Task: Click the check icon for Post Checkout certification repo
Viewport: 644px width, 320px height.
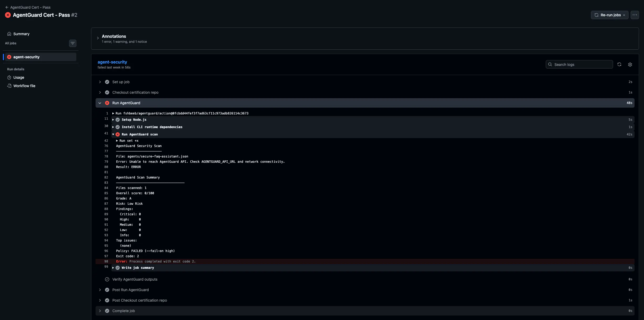Action: pyautogui.click(x=107, y=300)
